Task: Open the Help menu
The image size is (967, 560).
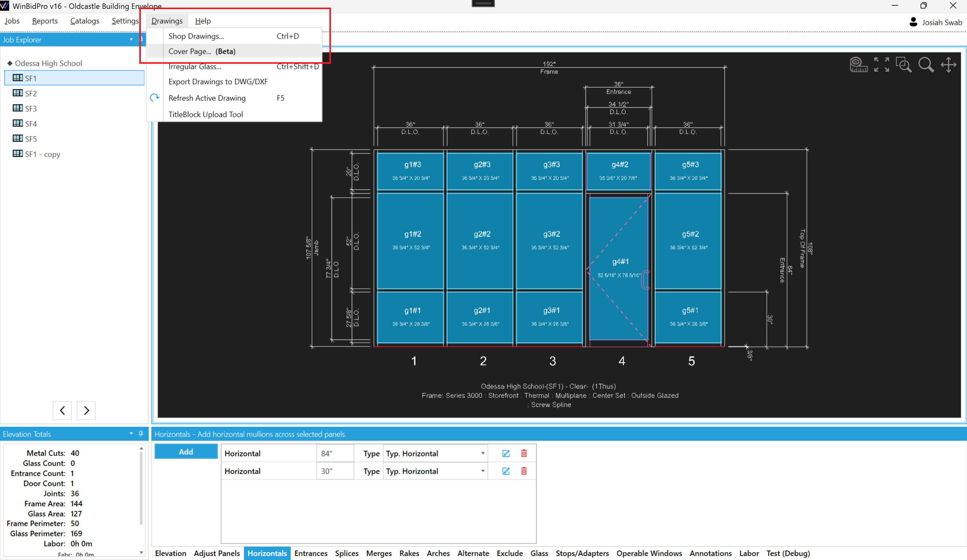Action: click(203, 21)
